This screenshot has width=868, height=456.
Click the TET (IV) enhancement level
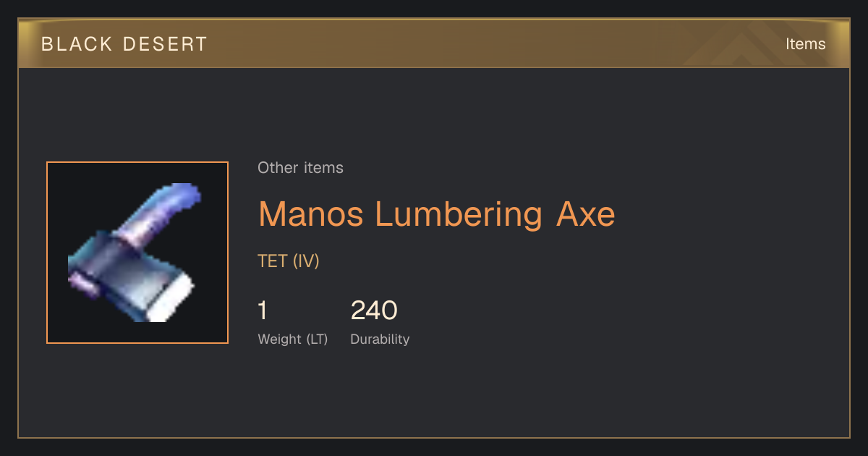pyautogui.click(x=289, y=261)
